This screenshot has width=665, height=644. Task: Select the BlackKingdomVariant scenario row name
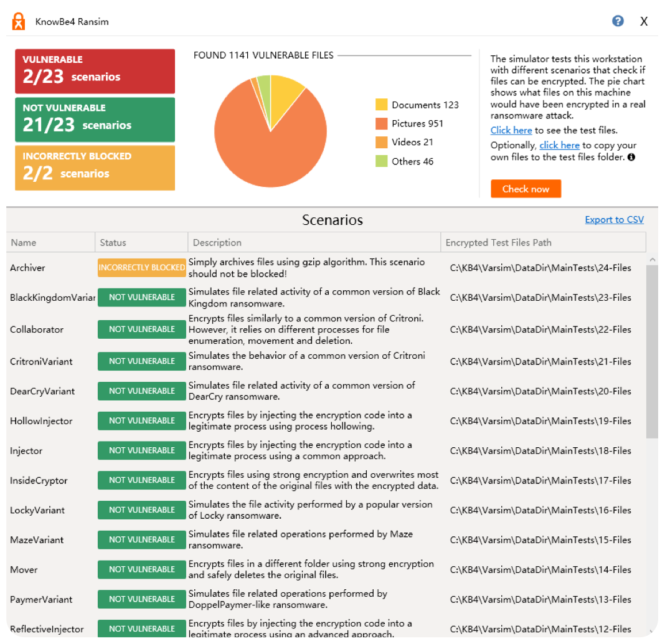point(52,297)
